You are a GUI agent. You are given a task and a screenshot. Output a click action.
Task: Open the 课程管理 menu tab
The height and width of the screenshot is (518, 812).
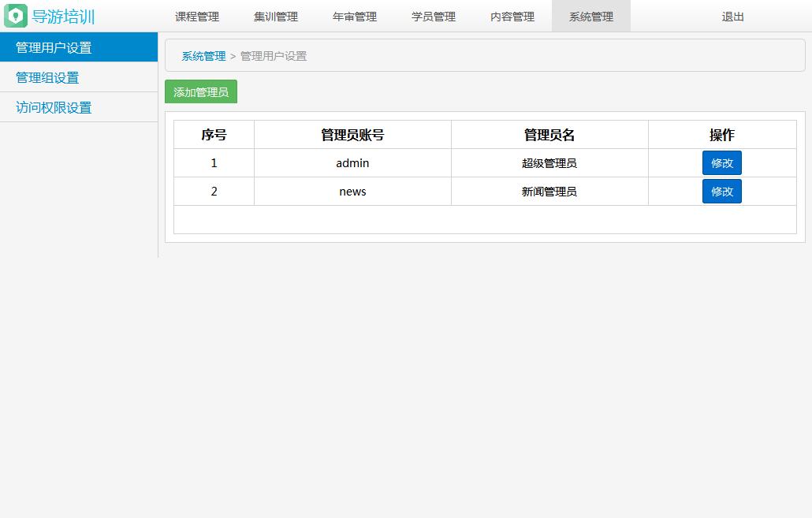(x=196, y=16)
